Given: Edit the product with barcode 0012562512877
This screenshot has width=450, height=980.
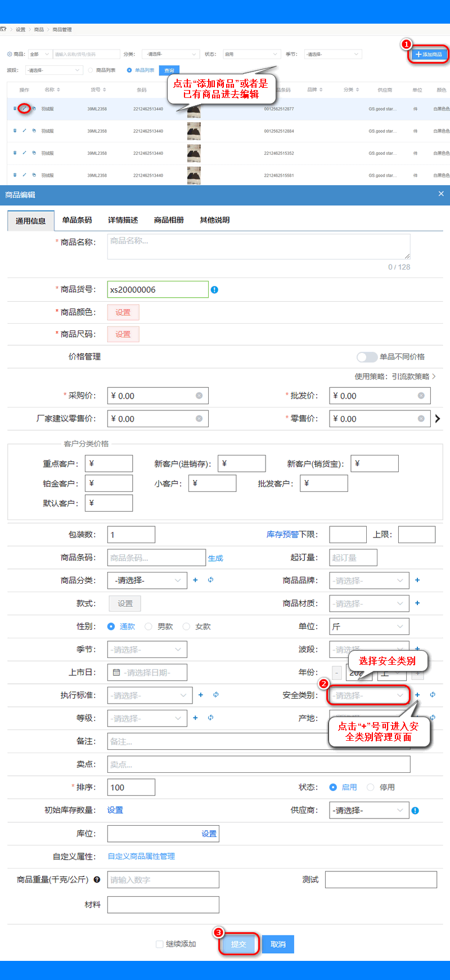Looking at the screenshot, I should pos(24,108).
